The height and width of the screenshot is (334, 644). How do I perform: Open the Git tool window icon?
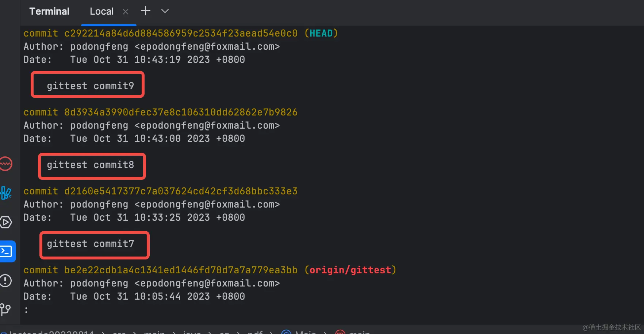click(x=6, y=310)
